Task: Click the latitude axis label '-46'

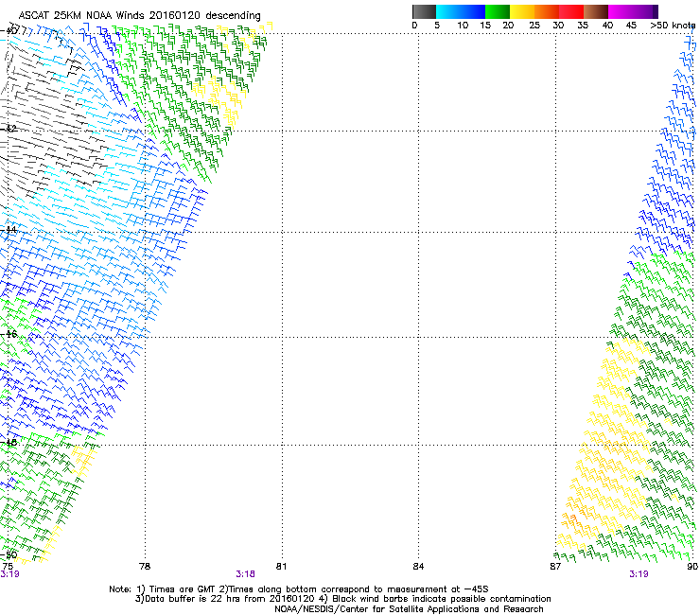Action: click(x=9, y=334)
